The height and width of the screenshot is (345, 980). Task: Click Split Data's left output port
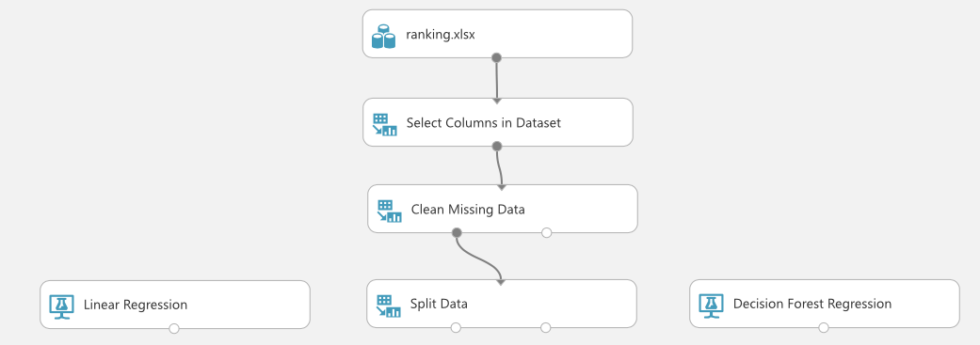pos(456,327)
